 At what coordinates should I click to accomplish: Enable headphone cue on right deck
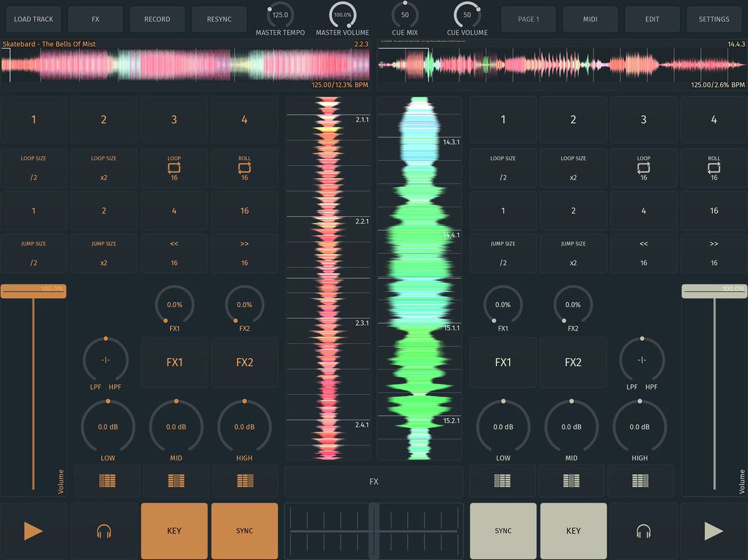coord(644,531)
